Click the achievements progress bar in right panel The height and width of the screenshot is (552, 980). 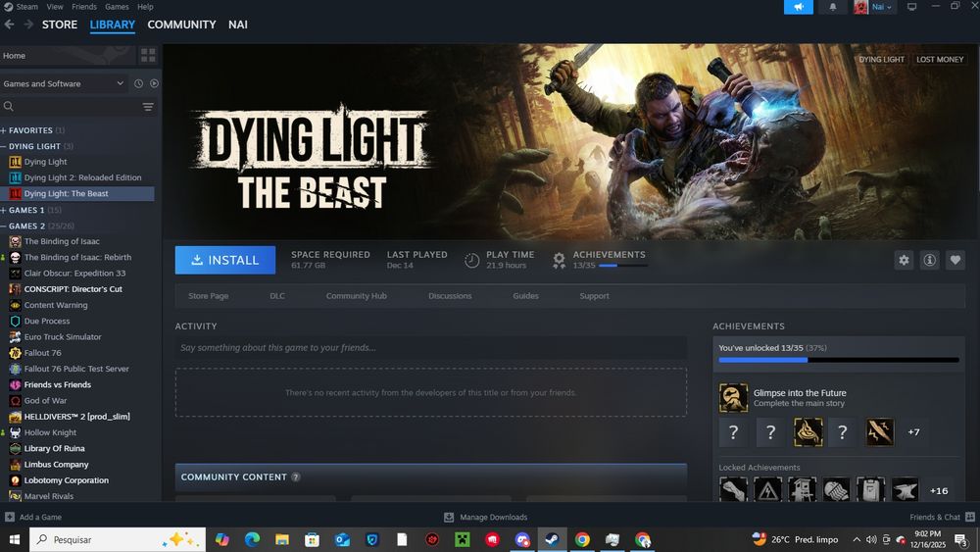[x=839, y=360]
